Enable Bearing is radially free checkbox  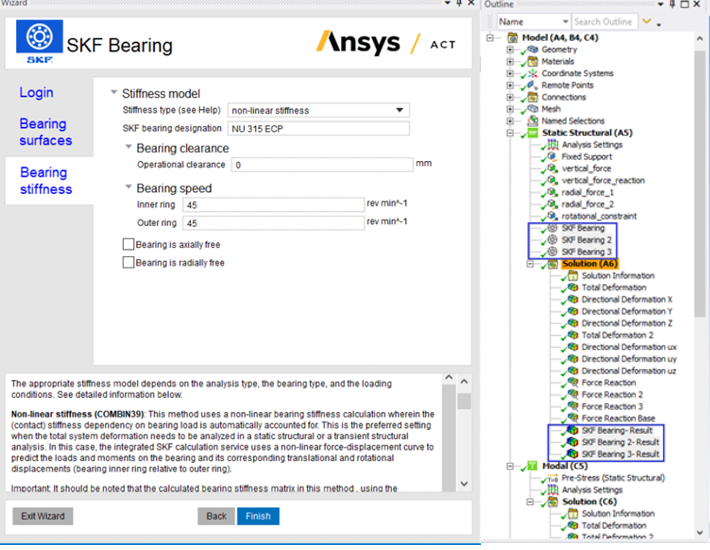point(129,263)
